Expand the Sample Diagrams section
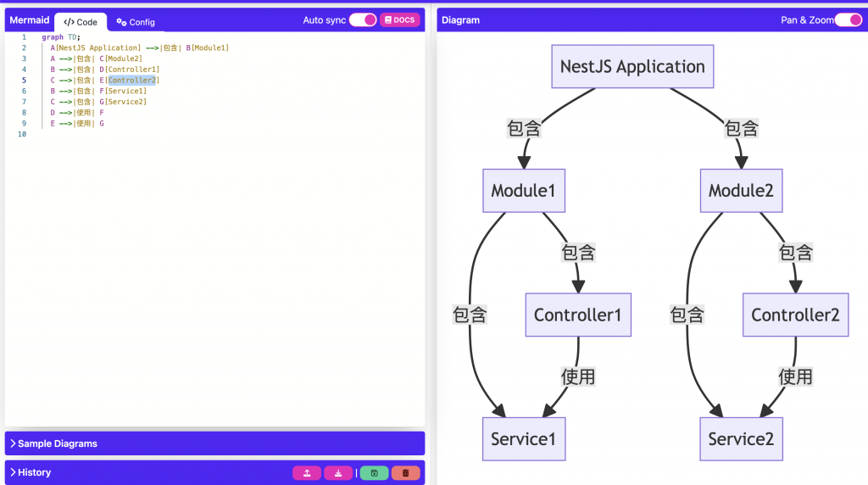Image resolution: width=868 pixels, height=485 pixels. [214, 443]
